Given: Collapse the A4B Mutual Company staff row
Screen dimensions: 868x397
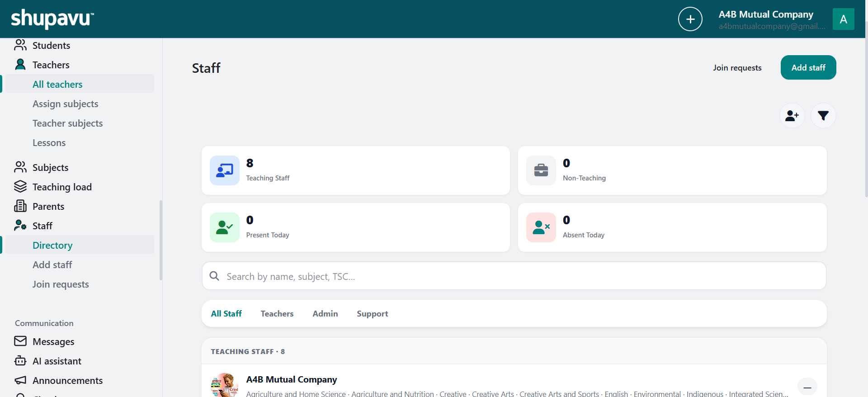Looking at the screenshot, I should coord(807,387).
